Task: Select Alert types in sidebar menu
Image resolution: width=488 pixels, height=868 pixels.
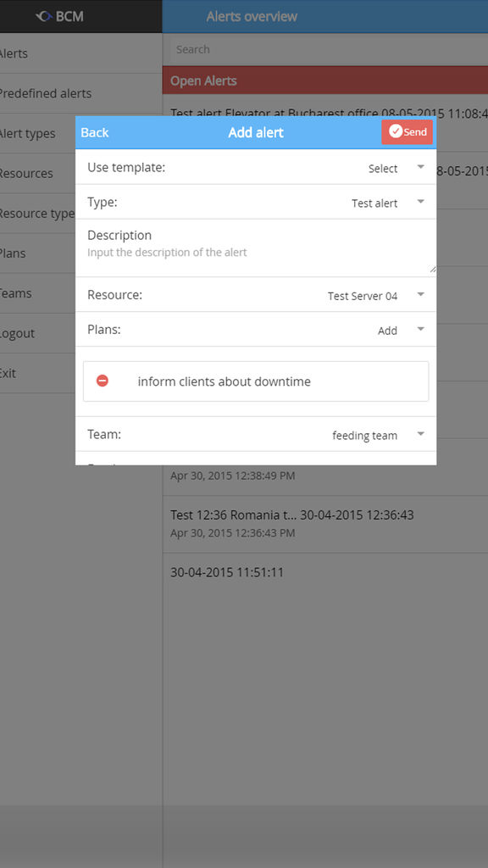Action: coord(28,133)
